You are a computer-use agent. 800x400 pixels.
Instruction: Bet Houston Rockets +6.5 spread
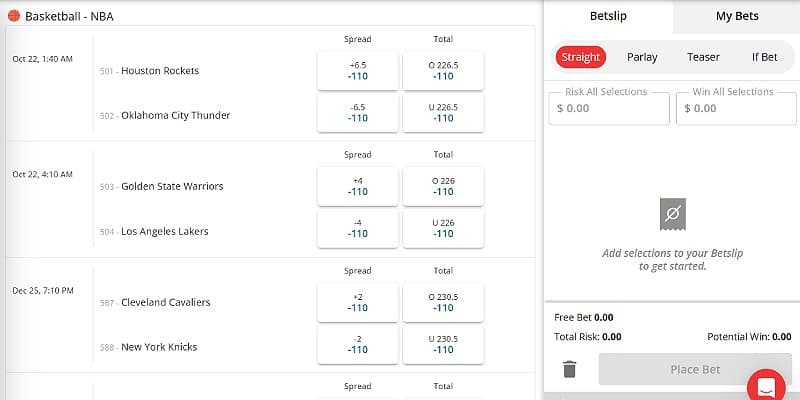(358, 71)
